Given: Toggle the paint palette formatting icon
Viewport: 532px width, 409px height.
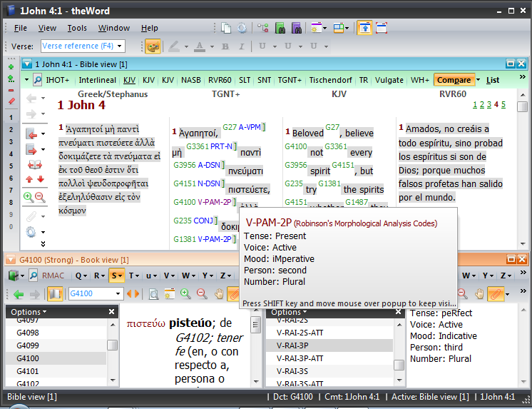Looking at the screenshot, I should coord(153,46).
